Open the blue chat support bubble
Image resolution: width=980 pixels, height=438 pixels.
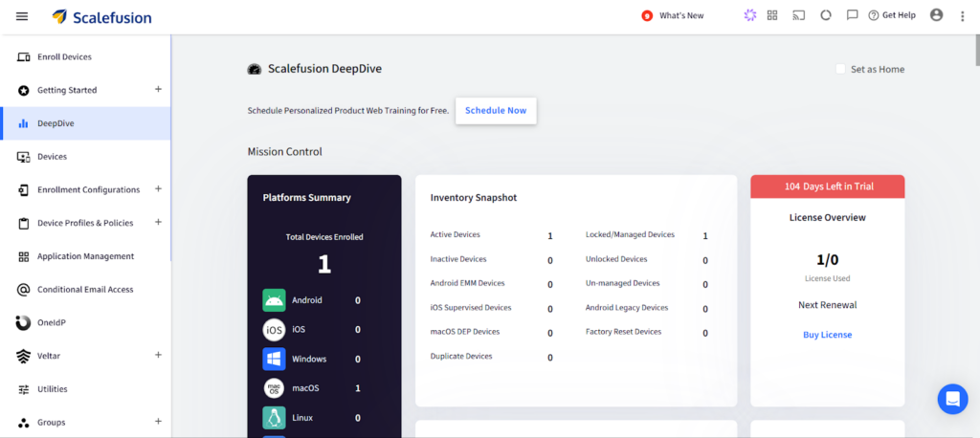952,399
